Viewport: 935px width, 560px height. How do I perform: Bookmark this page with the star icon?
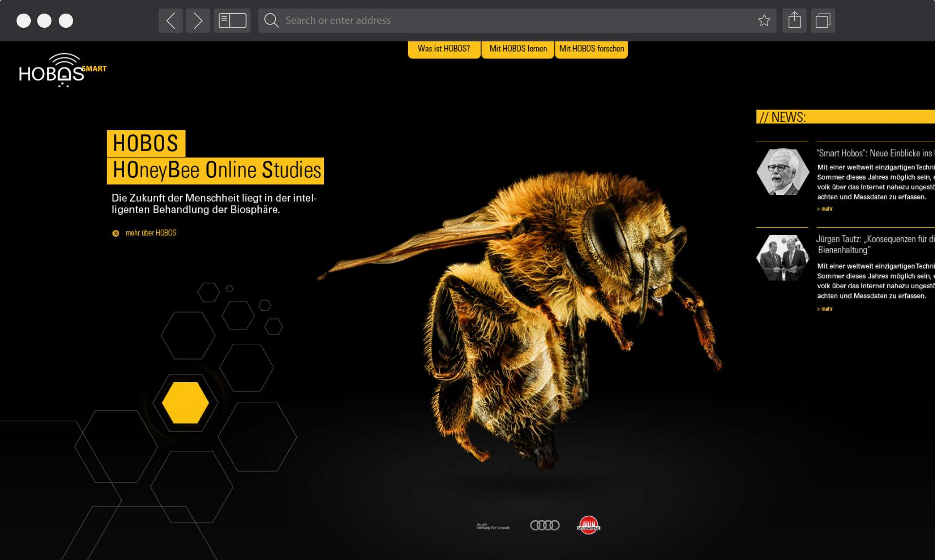[764, 20]
